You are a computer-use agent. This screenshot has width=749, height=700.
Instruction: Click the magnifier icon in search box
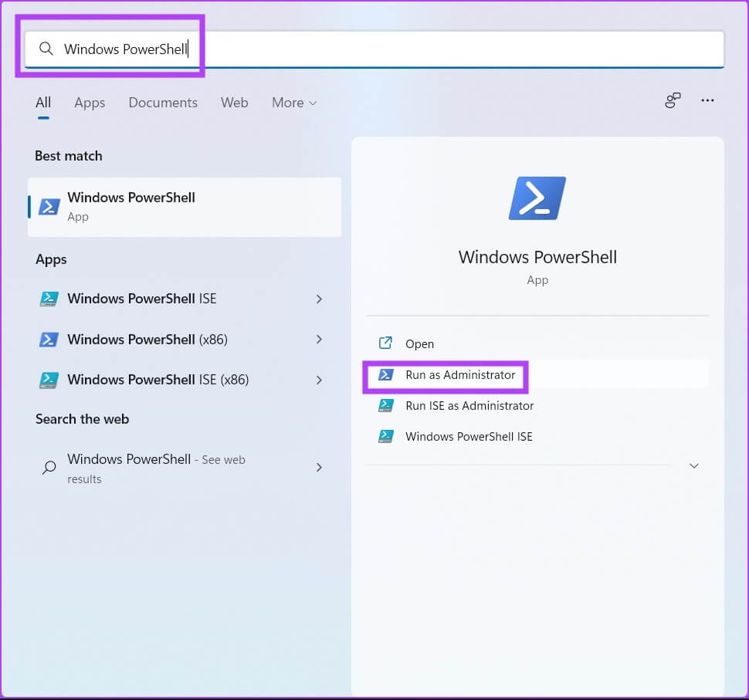point(46,49)
